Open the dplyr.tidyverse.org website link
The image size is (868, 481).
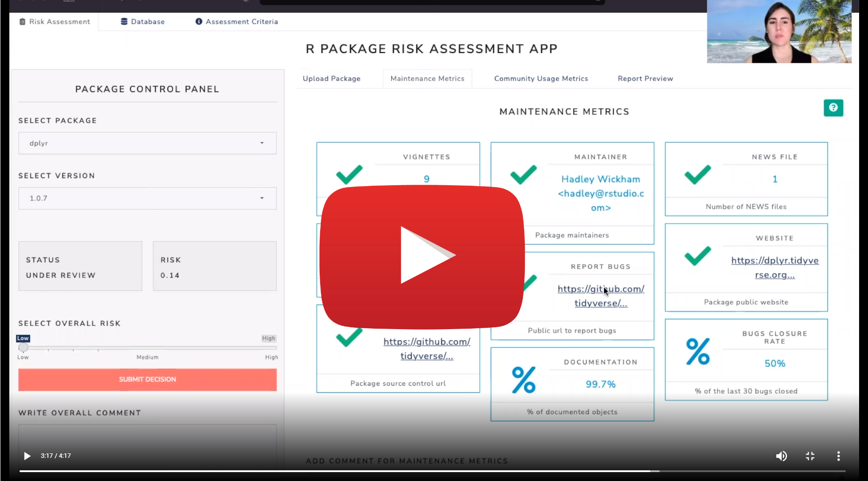coord(775,268)
